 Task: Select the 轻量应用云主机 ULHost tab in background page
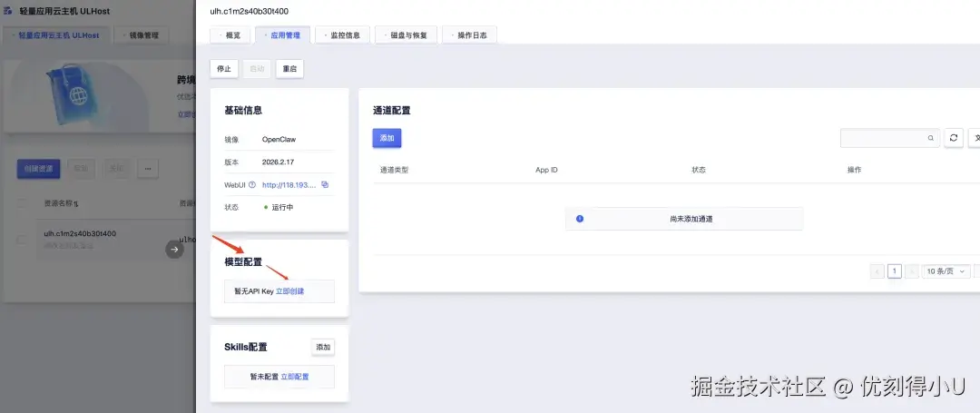(55, 35)
